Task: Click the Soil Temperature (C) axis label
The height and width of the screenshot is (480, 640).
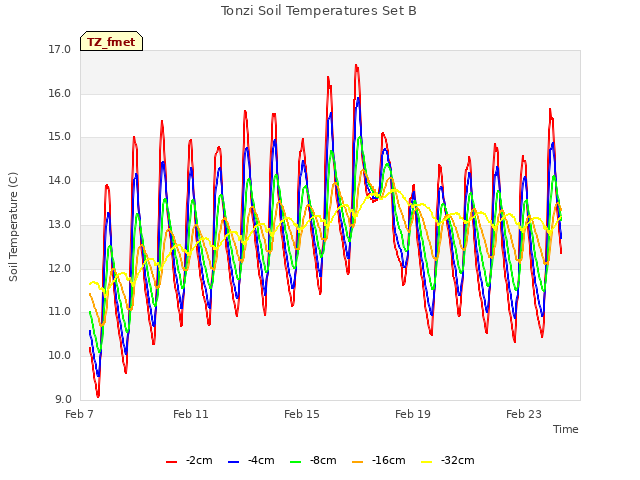Action: (x=13, y=227)
